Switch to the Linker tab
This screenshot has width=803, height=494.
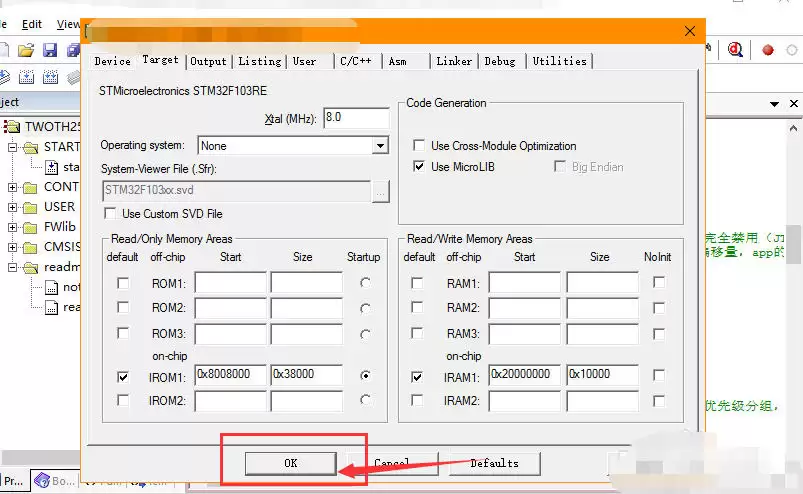tap(454, 61)
